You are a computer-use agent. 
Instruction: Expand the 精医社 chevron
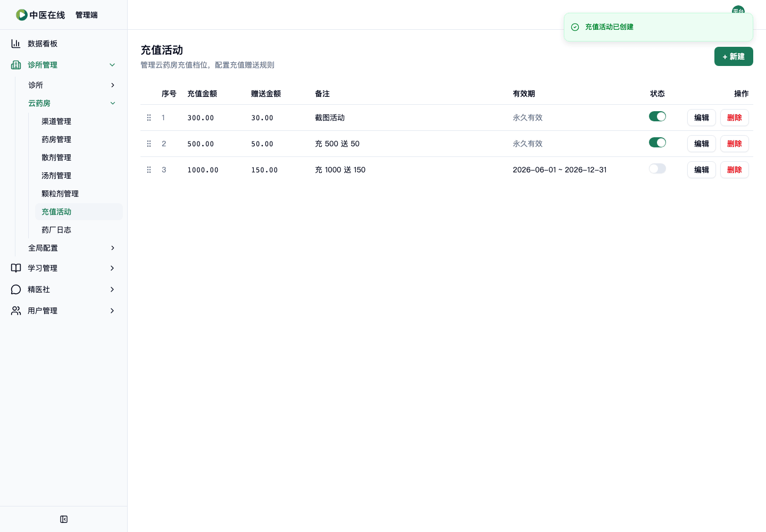tap(112, 289)
